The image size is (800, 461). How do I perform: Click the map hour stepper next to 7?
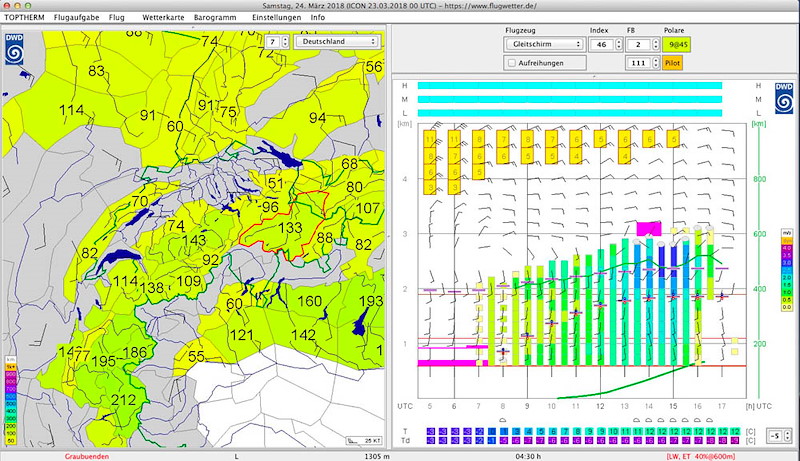285,41
